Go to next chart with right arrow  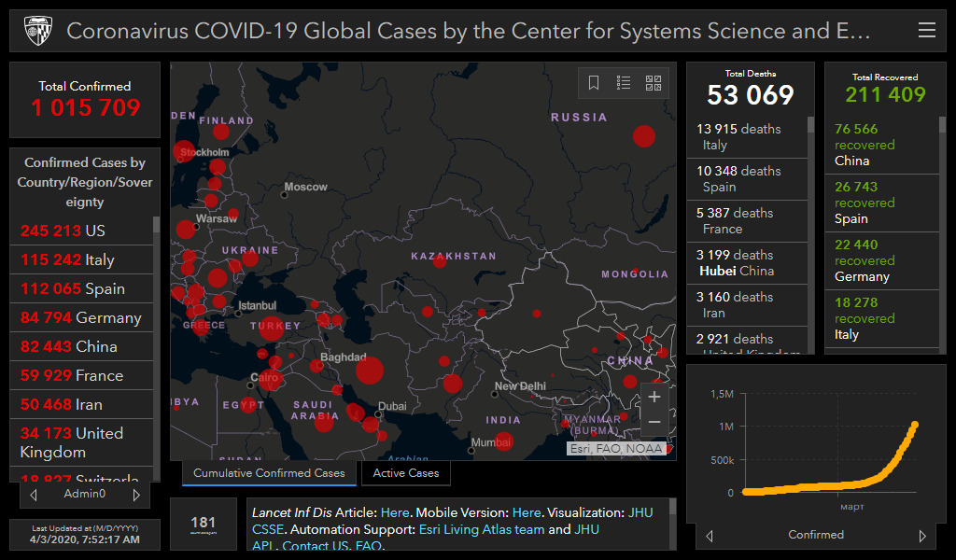pos(922,536)
